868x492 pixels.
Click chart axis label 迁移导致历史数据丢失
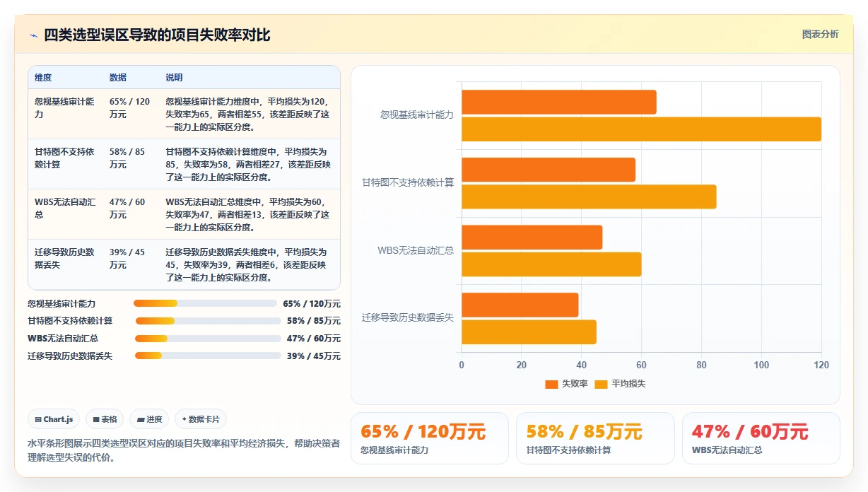408,318
